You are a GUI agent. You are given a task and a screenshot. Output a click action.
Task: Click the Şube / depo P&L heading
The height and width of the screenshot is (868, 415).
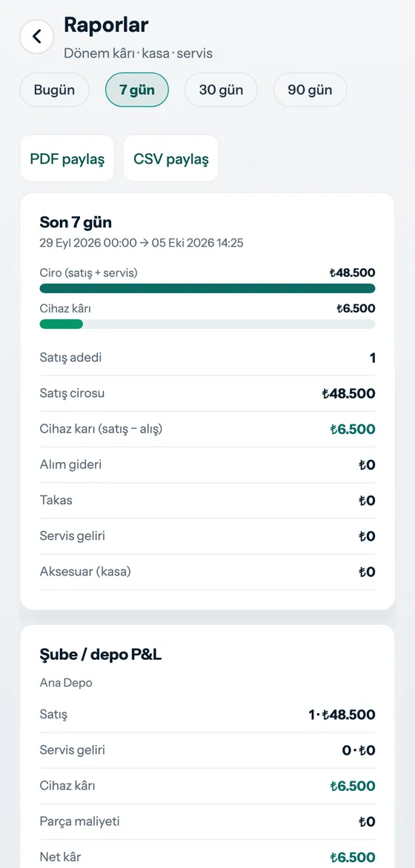click(x=101, y=655)
